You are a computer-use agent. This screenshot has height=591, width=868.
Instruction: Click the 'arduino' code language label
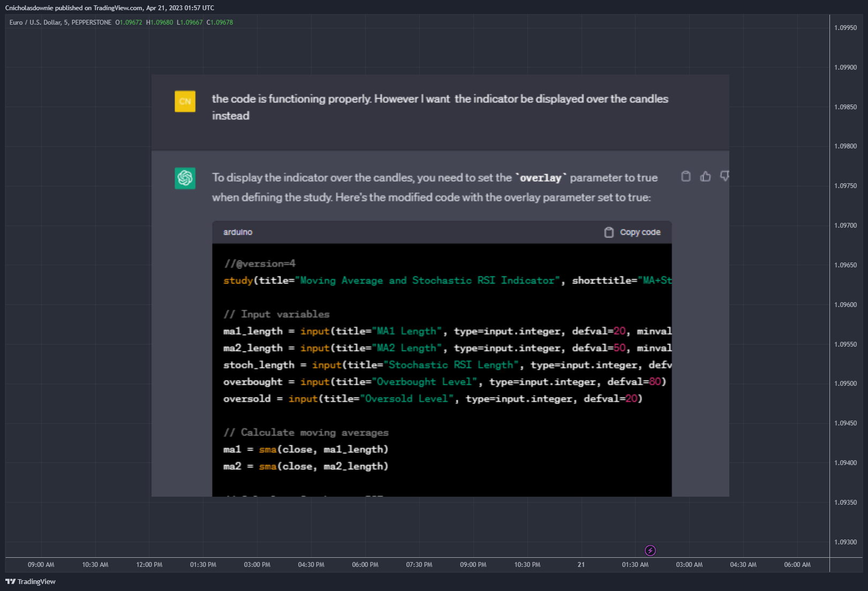pos(238,232)
